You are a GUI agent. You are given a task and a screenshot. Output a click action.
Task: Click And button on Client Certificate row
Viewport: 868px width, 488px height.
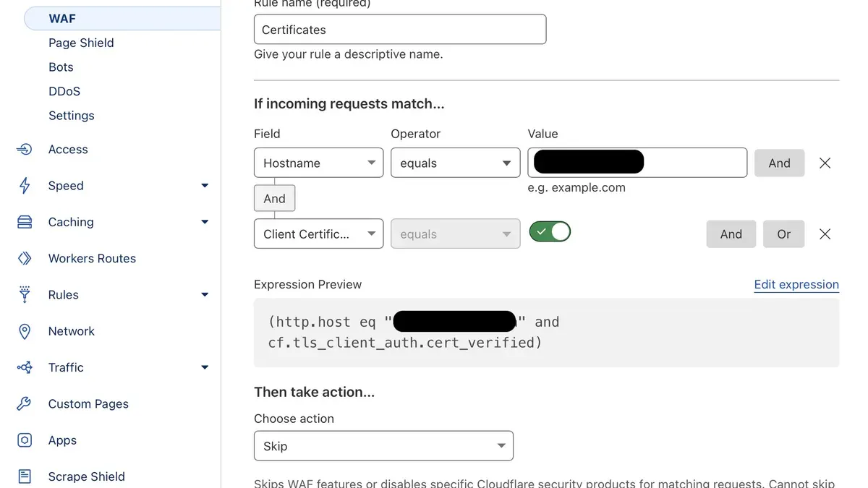731,234
